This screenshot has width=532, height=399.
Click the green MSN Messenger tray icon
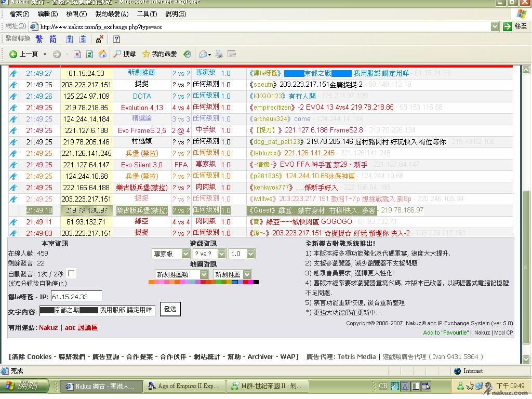click(x=460, y=386)
